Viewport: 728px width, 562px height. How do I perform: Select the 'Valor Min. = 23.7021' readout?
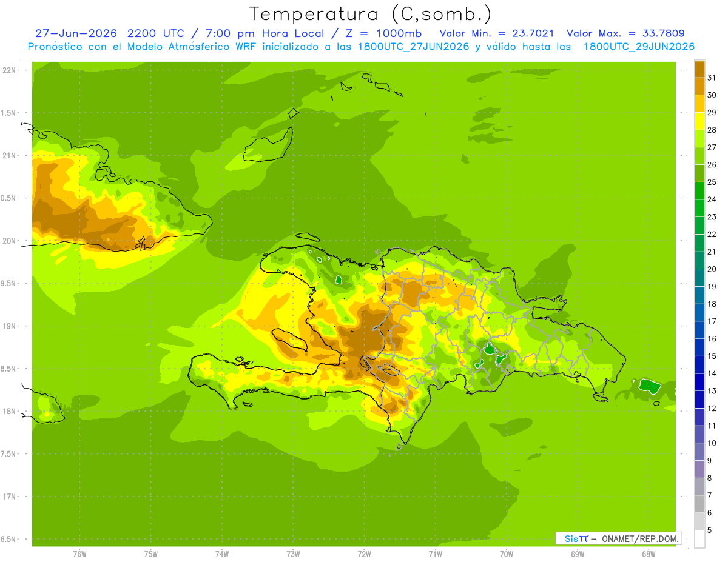point(497,33)
